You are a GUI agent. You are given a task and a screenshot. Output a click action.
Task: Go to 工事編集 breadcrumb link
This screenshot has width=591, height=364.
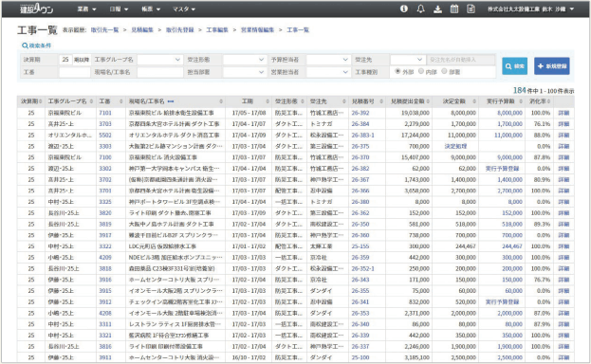click(x=217, y=29)
